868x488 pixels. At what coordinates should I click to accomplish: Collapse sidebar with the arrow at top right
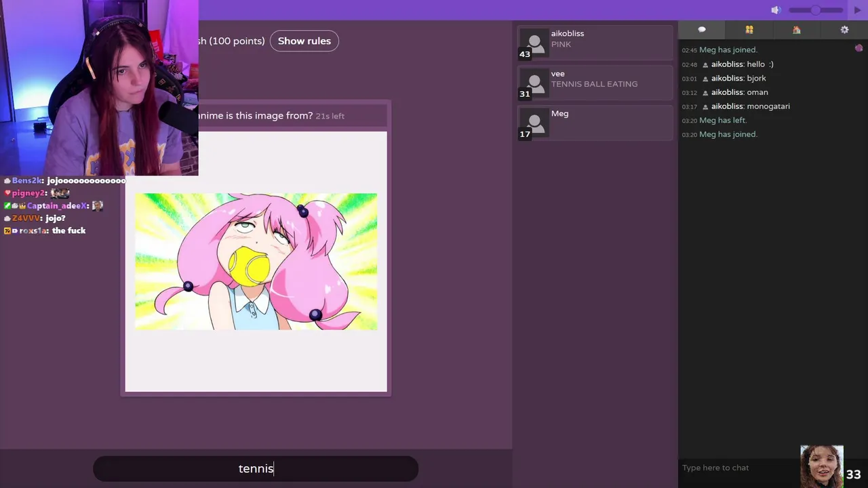858,10
